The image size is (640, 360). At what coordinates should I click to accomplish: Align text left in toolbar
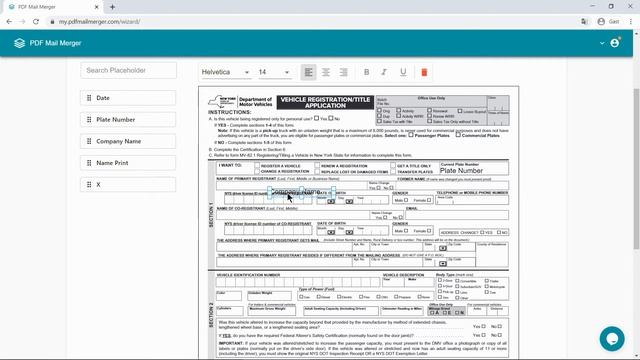[x=309, y=72]
